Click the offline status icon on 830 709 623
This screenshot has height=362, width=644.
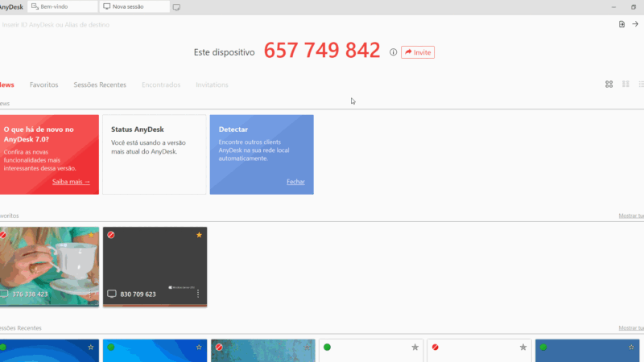coord(111,235)
